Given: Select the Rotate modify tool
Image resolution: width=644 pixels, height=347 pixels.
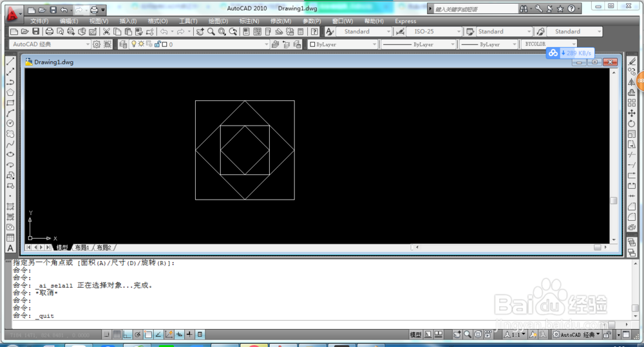Looking at the screenshot, I should (x=632, y=124).
